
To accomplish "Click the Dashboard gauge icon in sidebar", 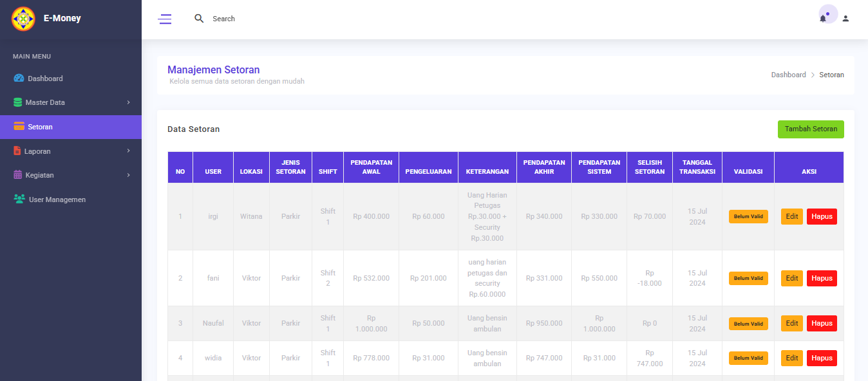I will pyautogui.click(x=19, y=79).
